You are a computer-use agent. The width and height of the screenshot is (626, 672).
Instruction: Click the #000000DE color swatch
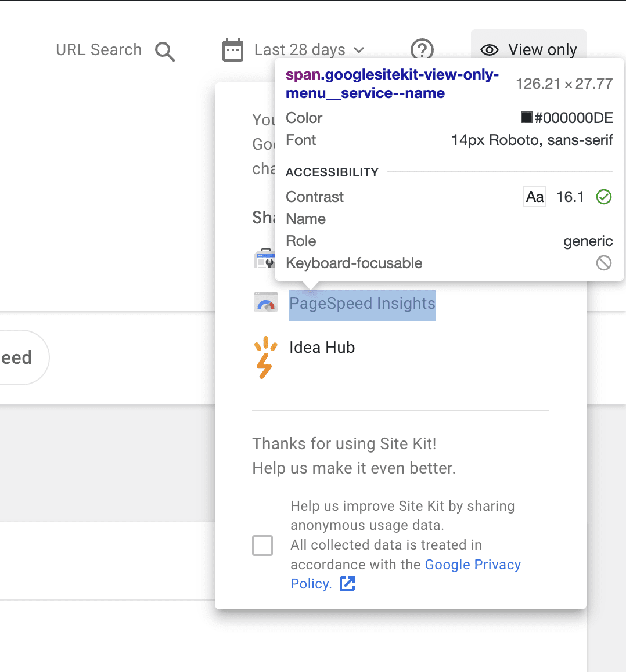(x=527, y=117)
